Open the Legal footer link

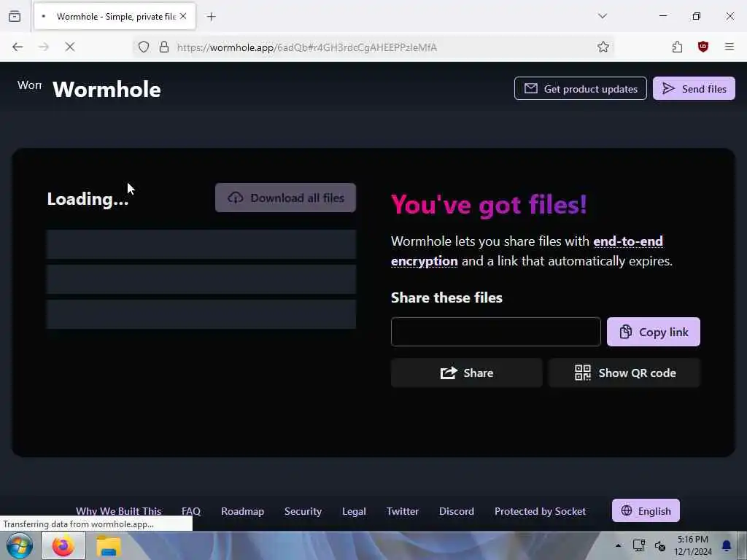(354, 511)
